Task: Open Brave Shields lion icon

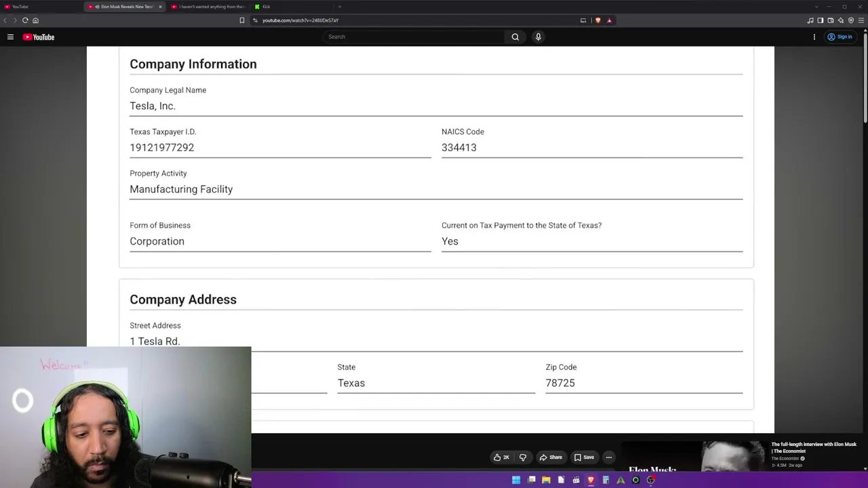Action: [x=597, y=20]
